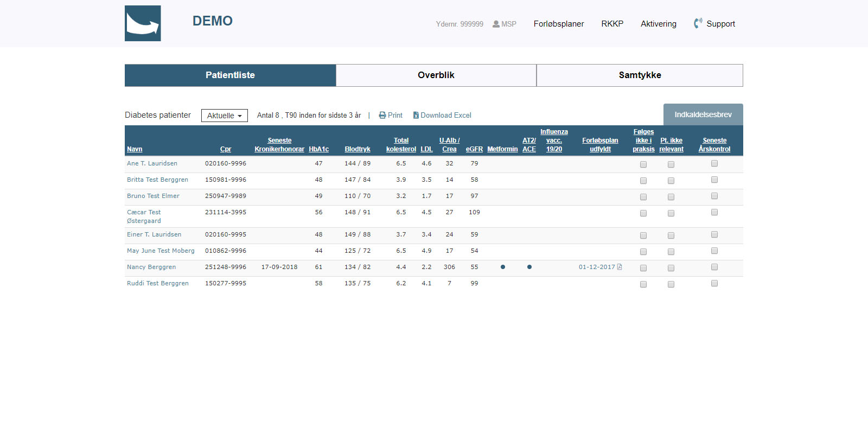Click date 17-09-2018 in Nancy Berggren row
Screen dimensions: 868x428
pos(279,267)
